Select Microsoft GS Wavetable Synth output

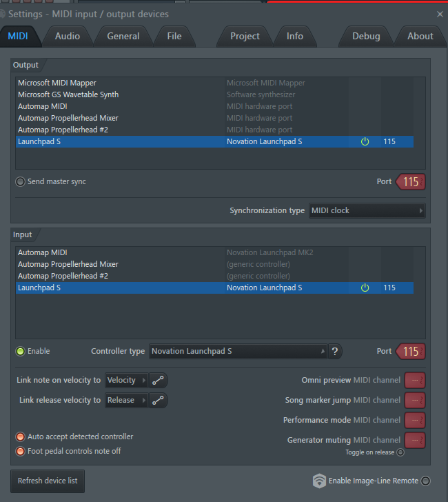tap(214, 94)
